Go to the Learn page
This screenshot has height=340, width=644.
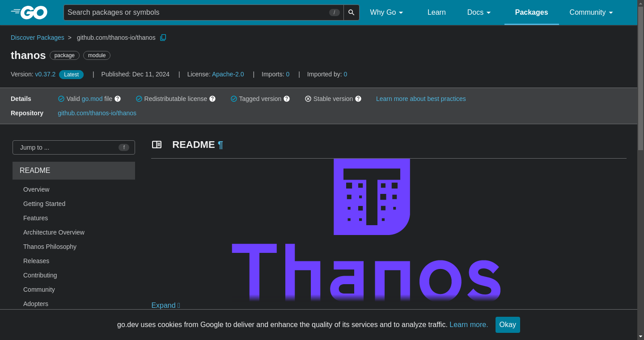pyautogui.click(x=436, y=13)
